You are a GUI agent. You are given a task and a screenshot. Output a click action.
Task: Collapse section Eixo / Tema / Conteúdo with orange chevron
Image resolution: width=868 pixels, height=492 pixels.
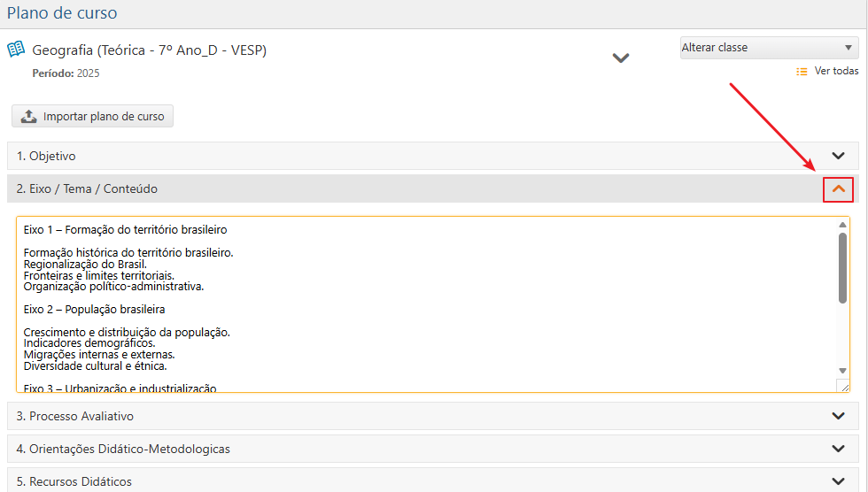[838, 189]
